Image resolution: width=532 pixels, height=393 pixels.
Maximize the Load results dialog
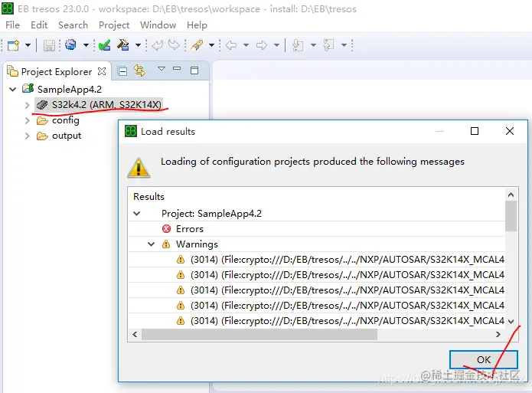point(475,131)
